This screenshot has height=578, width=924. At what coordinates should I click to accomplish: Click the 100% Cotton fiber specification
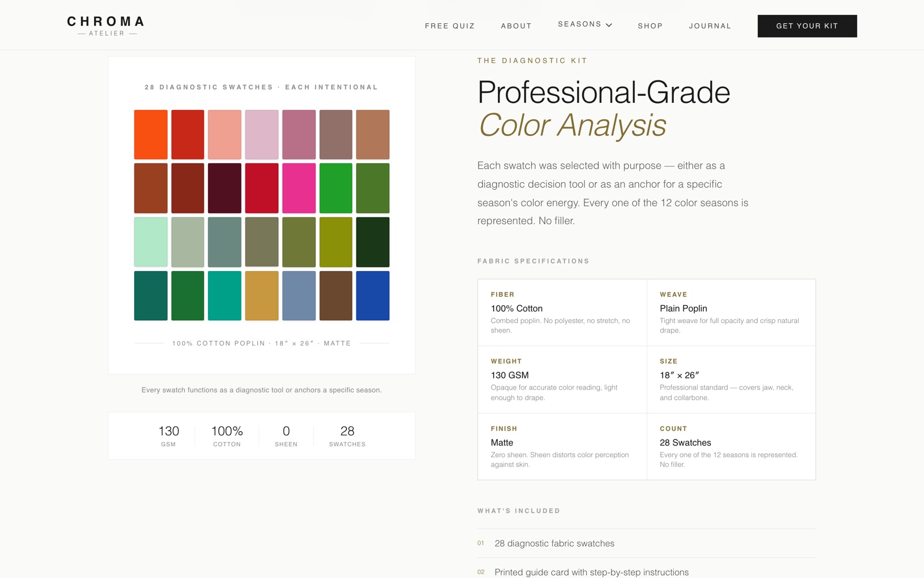(x=562, y=313)
